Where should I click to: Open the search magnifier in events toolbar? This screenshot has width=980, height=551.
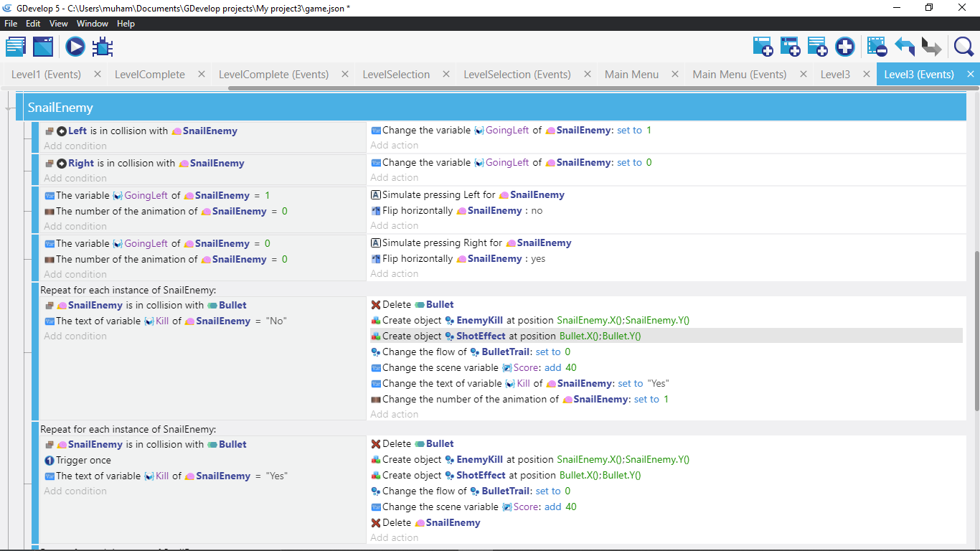pyautogui.click(x=963, y=47)
